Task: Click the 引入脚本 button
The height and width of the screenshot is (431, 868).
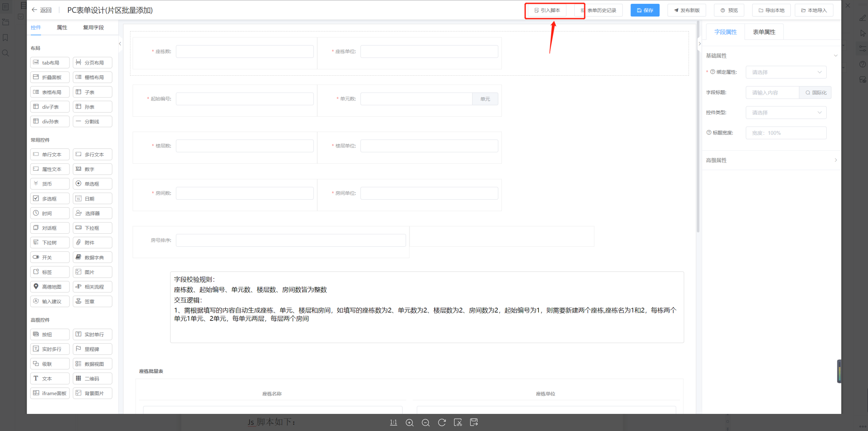Action: 547,10
